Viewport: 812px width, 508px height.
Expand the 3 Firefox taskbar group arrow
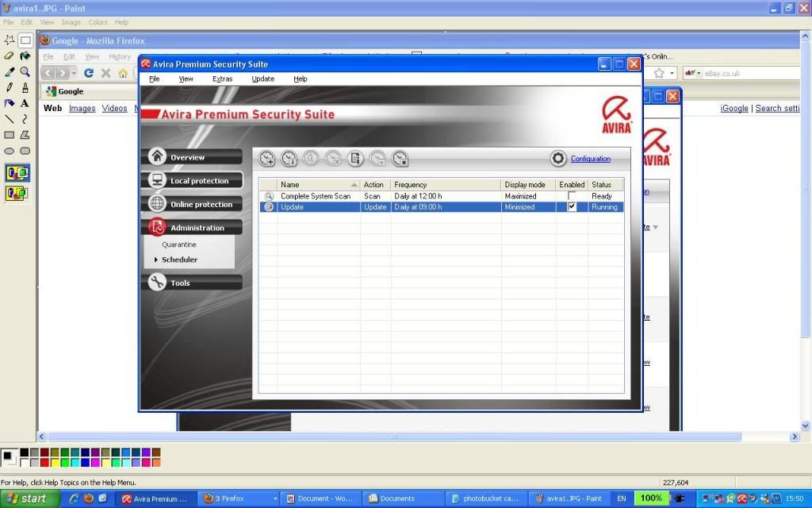click(275, 498)
